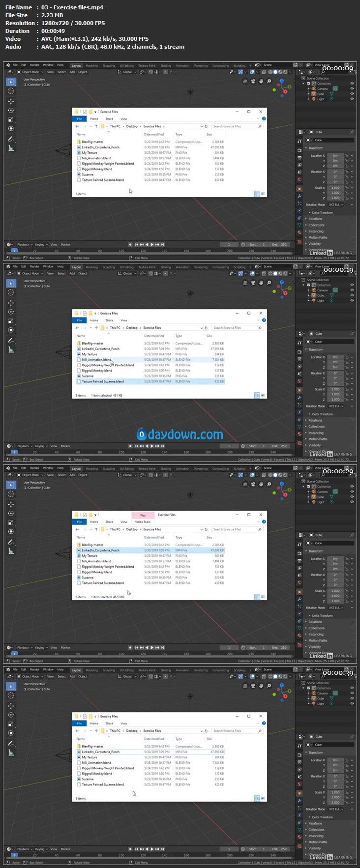Open the Video Tools ribbon tab
The image size is (360, 868).
click(x=143, y=522)
